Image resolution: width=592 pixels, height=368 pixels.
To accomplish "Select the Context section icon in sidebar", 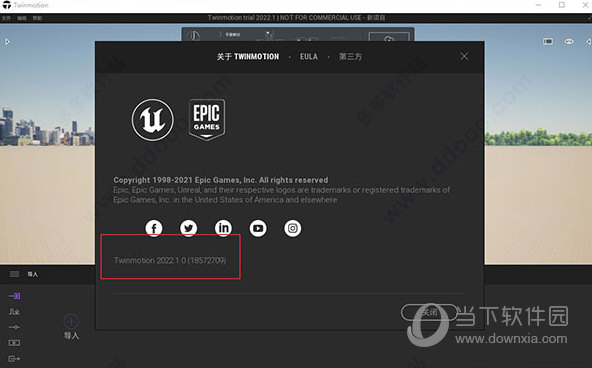I will click(x=14, y=311).
